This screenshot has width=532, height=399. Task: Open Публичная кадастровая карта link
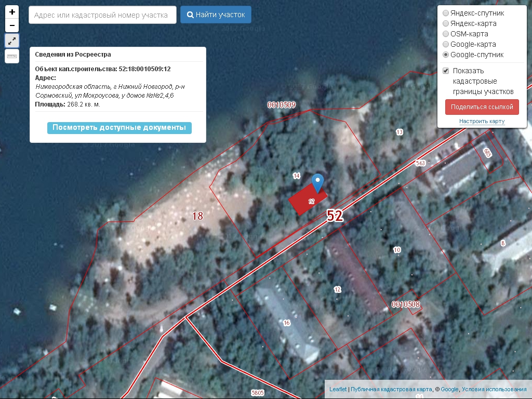click(391, 389)
